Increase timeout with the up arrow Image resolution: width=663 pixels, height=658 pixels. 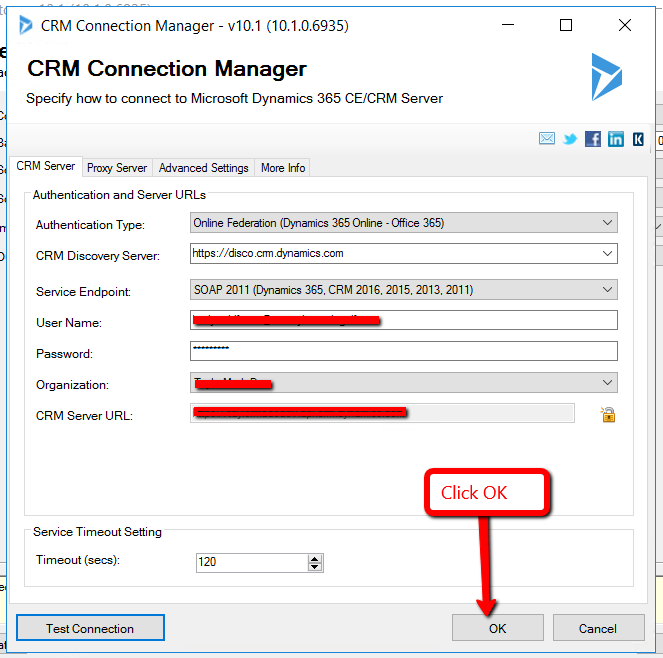click(315, 559)
